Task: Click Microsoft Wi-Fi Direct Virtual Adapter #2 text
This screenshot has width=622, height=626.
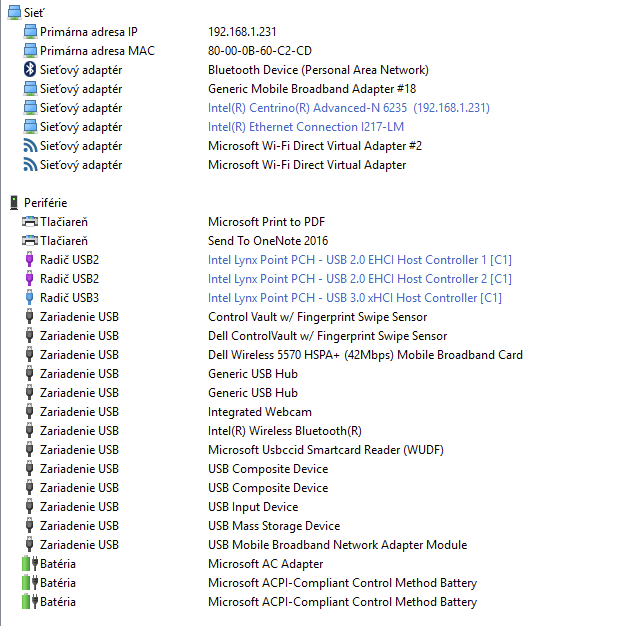Action: point(315,146)
